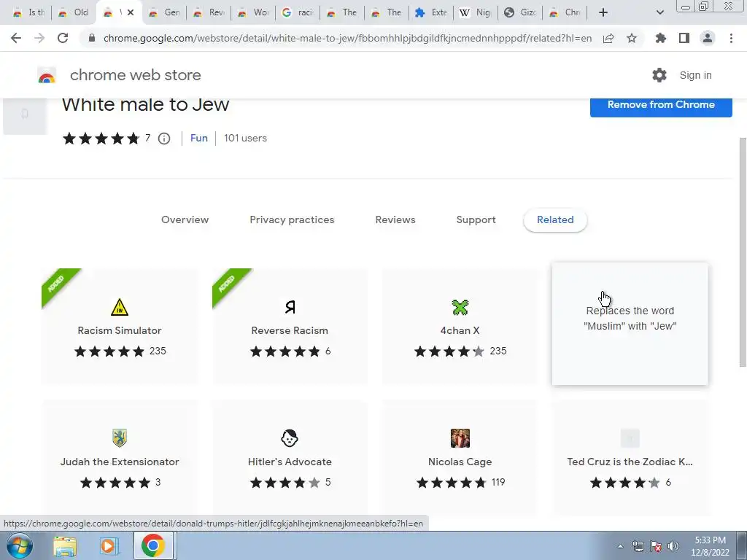The height and width of the screenshot is (560, 747).
Task: Open File Explorer from the taskbar
Action: [x=65, y=546]
